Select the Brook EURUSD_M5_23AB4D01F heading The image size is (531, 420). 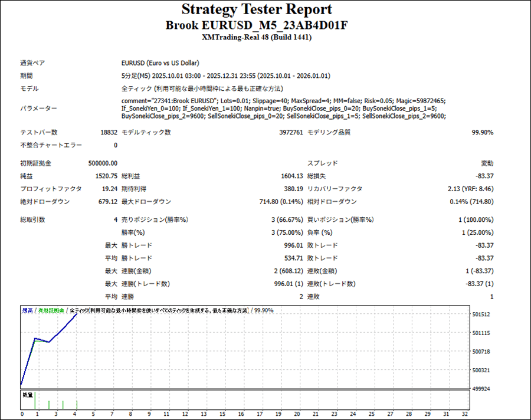click(256, 25)
